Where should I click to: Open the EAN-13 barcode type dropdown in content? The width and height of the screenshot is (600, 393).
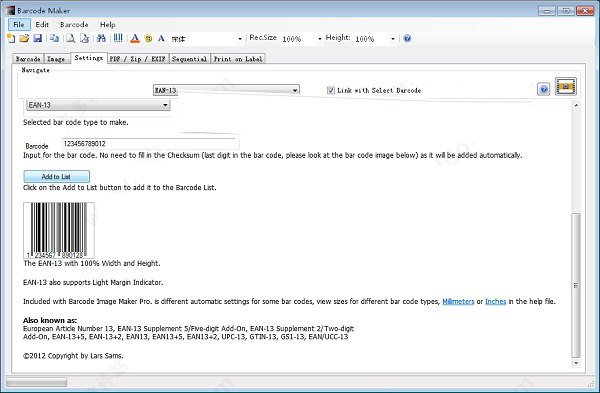point(98,105)
